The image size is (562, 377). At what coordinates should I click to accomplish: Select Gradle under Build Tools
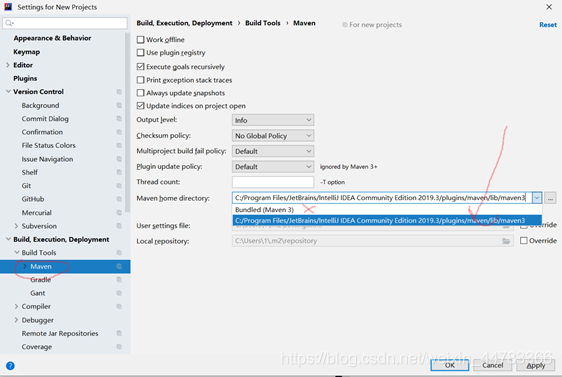pyautogui.click(x=41, y=280)
